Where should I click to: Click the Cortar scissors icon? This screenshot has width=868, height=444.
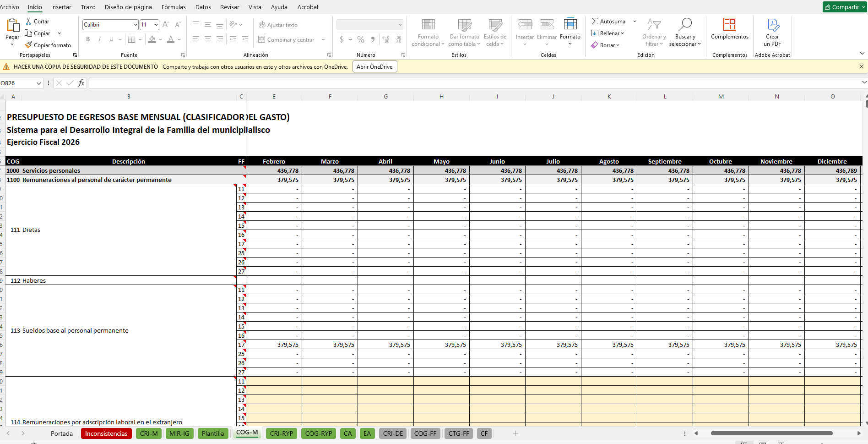28,22
